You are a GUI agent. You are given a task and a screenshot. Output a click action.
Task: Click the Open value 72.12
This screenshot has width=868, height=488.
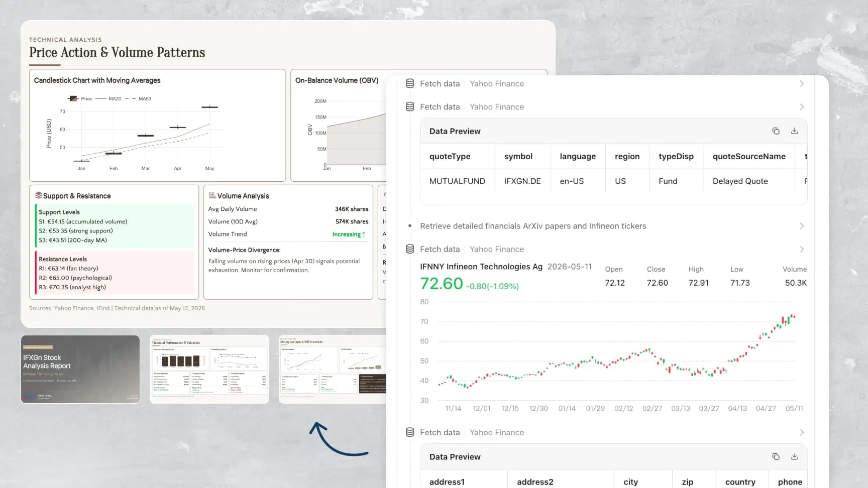point(615,283)
